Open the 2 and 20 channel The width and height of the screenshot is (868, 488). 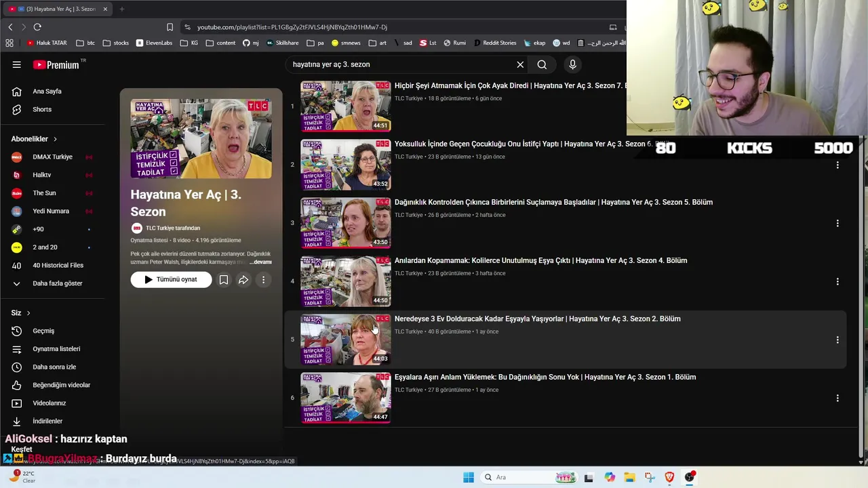pyautogui.click(x=45, y=247)
